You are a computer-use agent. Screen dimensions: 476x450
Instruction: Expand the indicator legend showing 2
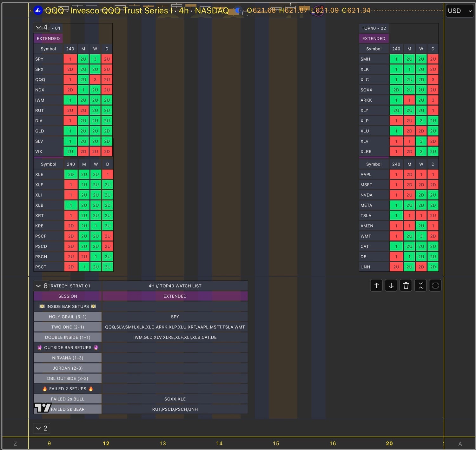pos(42,428)
